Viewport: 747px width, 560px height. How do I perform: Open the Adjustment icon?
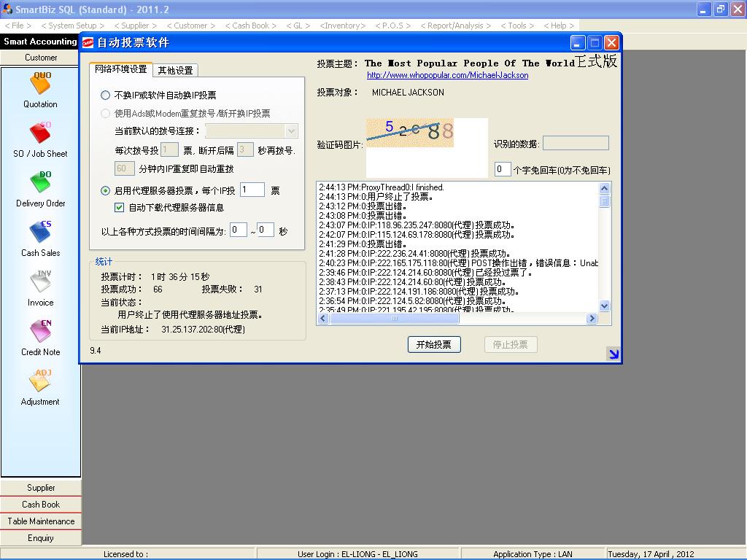pos(40,382)
